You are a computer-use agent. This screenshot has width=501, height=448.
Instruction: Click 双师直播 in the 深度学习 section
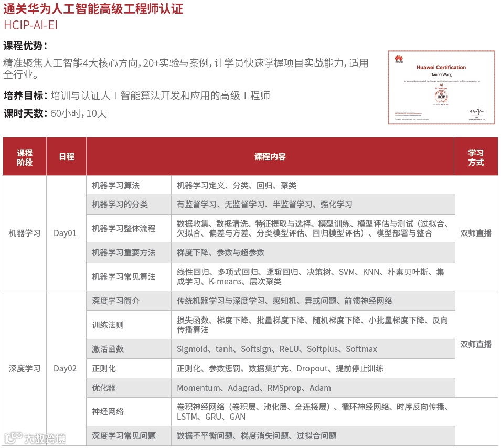coord(476,345)
